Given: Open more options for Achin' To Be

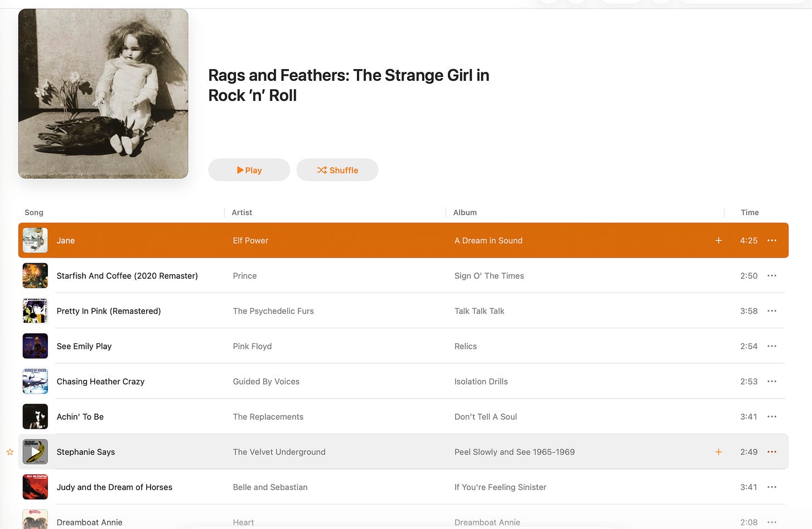Looking at the screenshot, I should coord(772,416).
